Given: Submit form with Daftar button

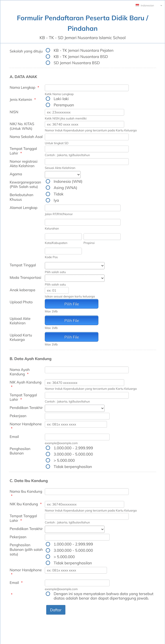Looking at the screenshot, I should point(56,610).
